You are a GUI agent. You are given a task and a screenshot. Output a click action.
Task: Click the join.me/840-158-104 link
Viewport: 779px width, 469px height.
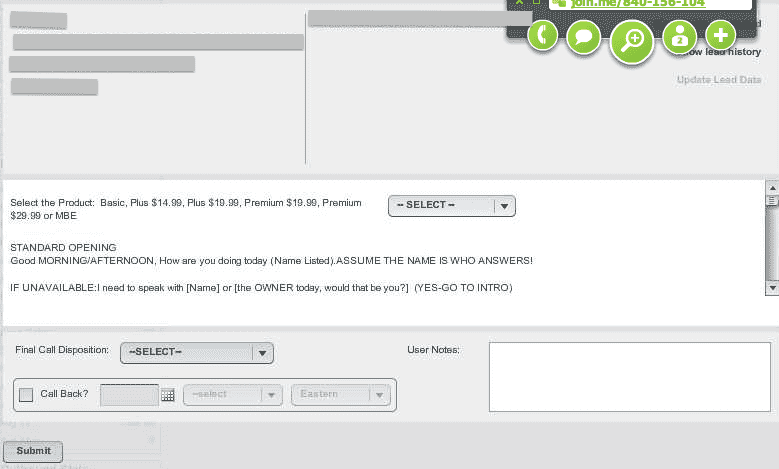637,3
